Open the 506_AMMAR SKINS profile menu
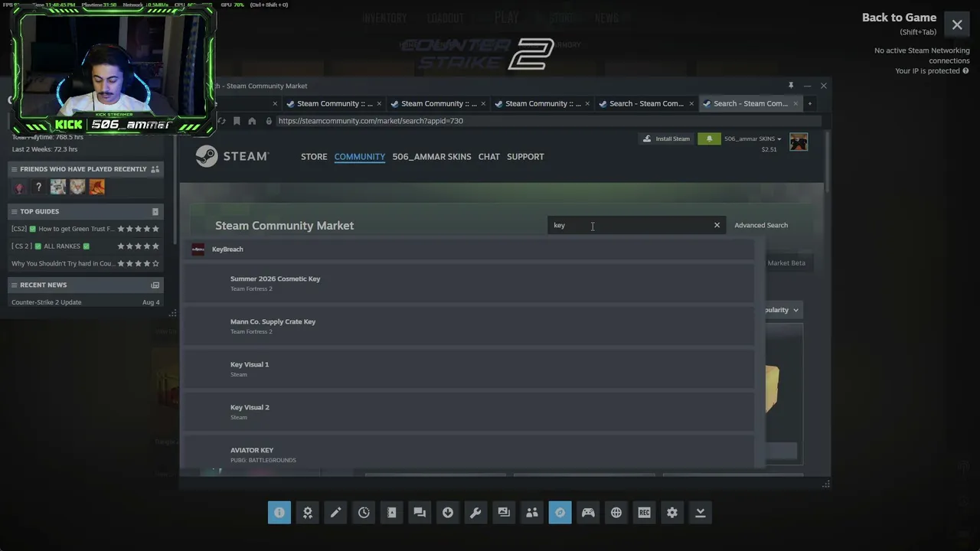 pos(432,157)
